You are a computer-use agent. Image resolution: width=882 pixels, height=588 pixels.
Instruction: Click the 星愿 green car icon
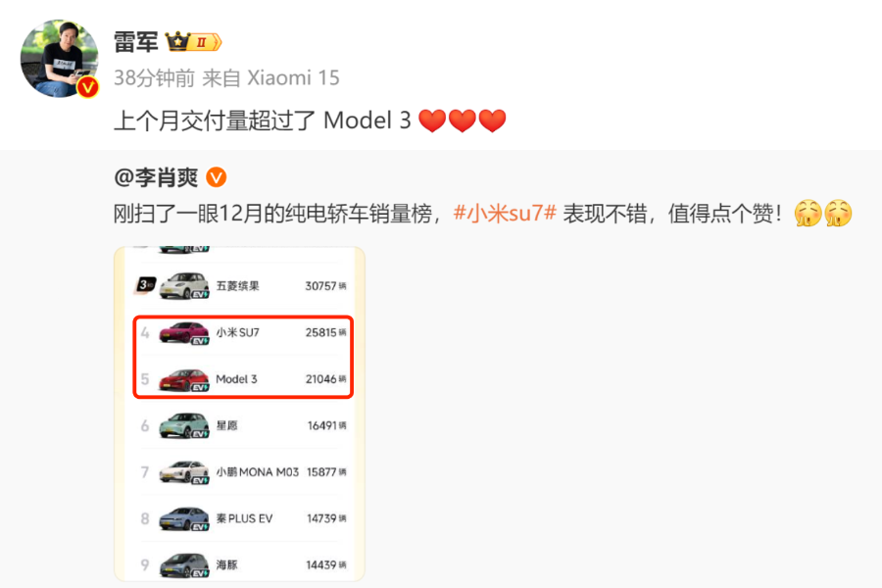click(184, 426)
